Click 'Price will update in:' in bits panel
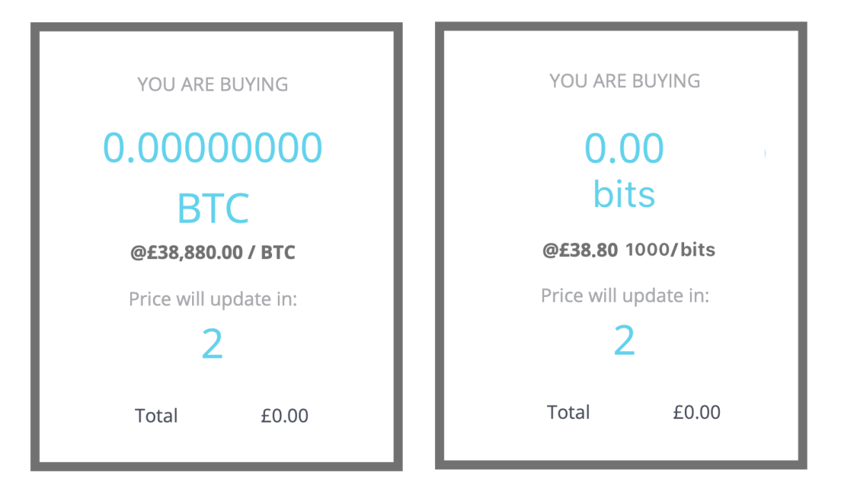The height and width of the screenshot is (504, 857). coord(625,295)
